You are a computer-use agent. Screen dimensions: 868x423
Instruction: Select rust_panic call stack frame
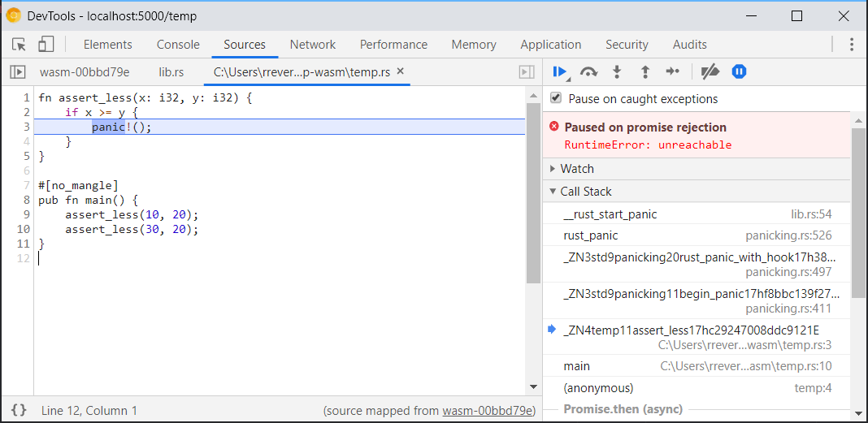tap(697, 235)
